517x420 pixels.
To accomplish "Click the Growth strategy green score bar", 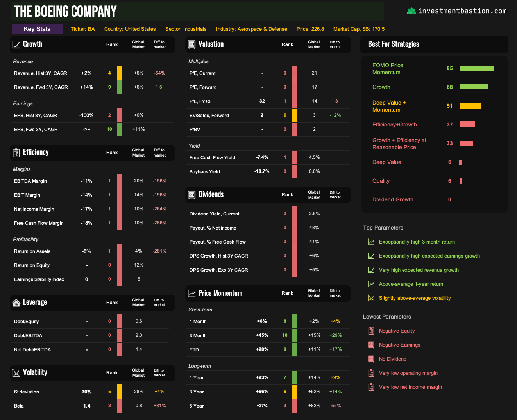I will (474, 87).
